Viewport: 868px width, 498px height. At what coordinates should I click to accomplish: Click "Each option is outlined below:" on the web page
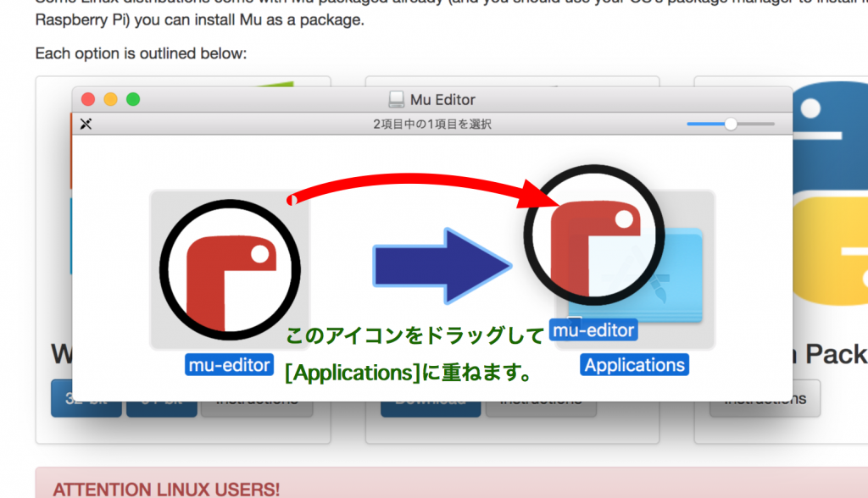pos(142,53)
